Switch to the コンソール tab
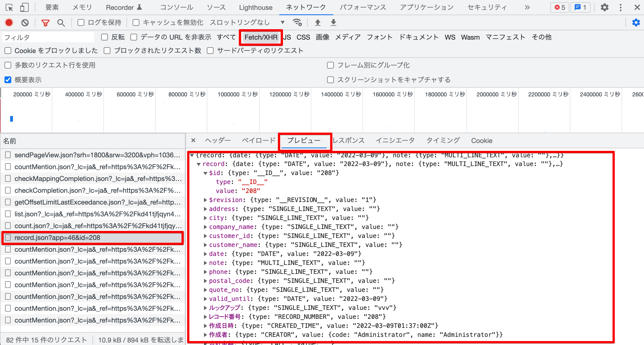The height and width of the screenshot is (345, 644). click(x=177, y=8)
